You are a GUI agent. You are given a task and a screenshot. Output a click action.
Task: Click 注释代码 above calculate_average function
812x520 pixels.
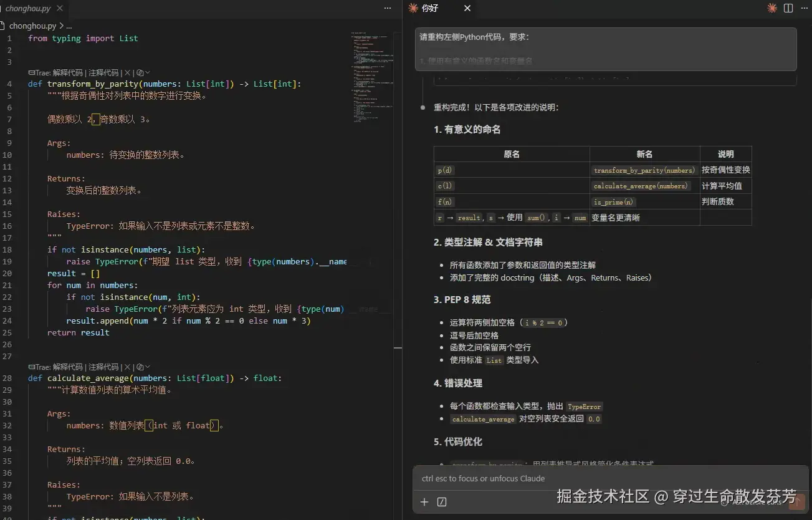(x=103, y=367)
